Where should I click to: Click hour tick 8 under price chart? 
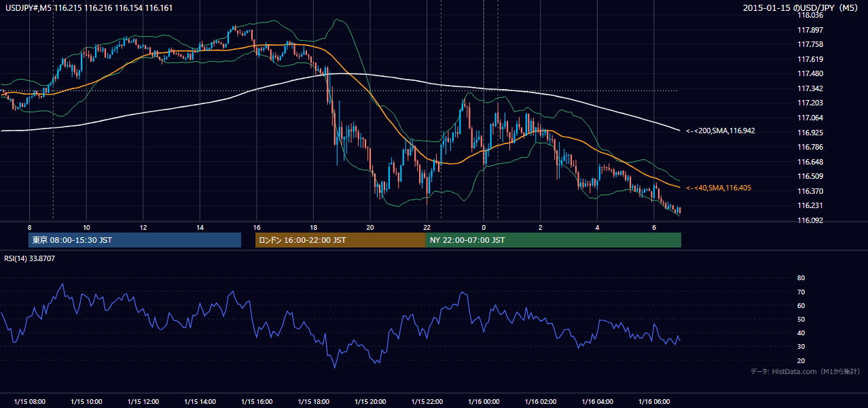[x=29, y=227]
